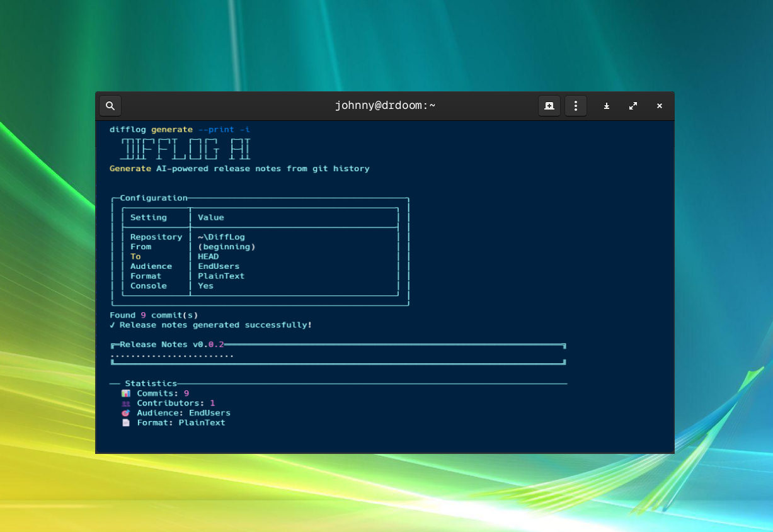Viewport: 773px width, 532px height.
Task: Select the Audience setting label in table
Action: (x=151, y=266)
